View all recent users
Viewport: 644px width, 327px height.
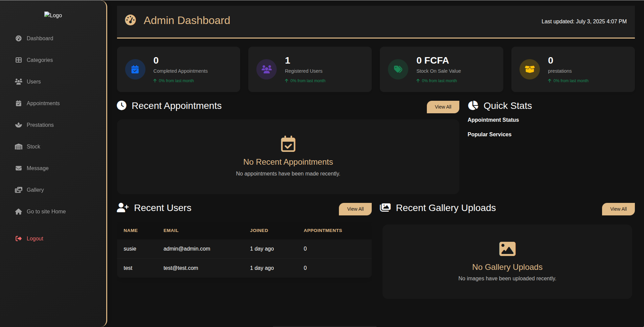(355, 209)
